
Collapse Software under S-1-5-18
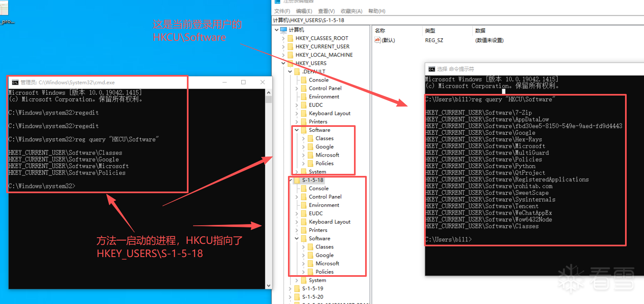click(297, 239)
